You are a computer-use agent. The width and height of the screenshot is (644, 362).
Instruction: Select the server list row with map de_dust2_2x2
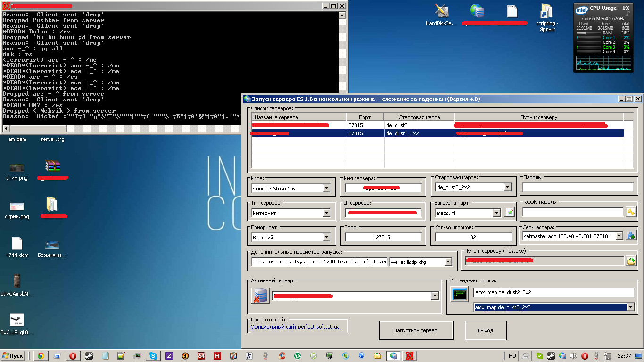click(438, 133)
